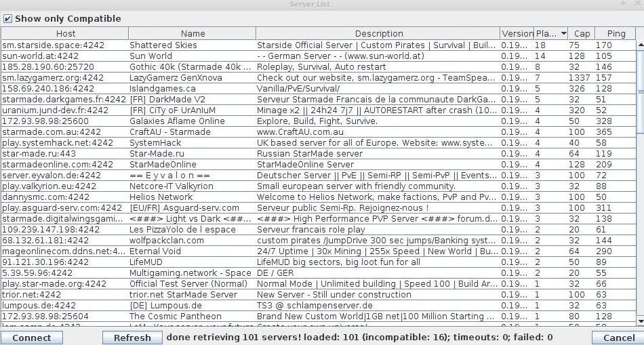Click host dannysmc.com:4242
Screen dimensions: 644x345
tap(45, 197)
